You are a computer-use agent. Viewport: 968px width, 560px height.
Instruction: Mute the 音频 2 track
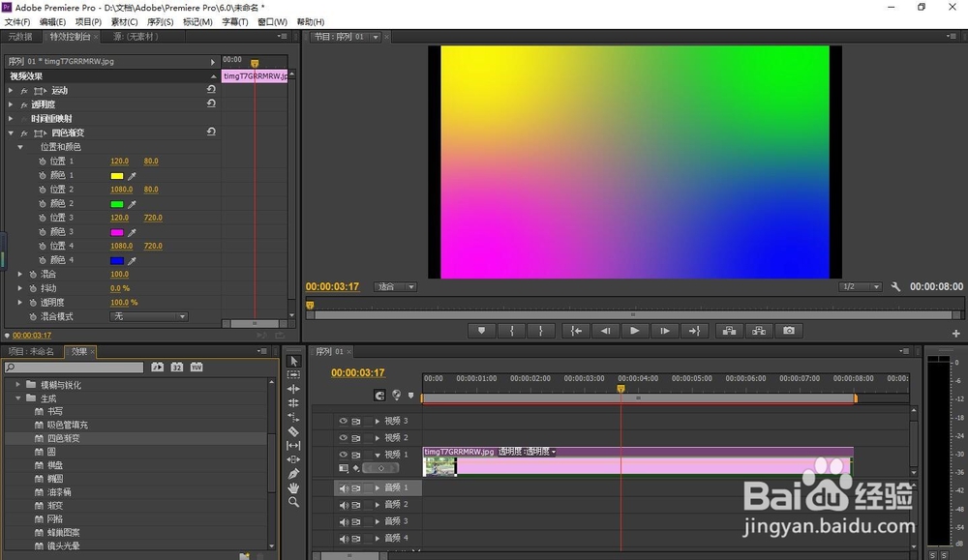click(344, 505)
